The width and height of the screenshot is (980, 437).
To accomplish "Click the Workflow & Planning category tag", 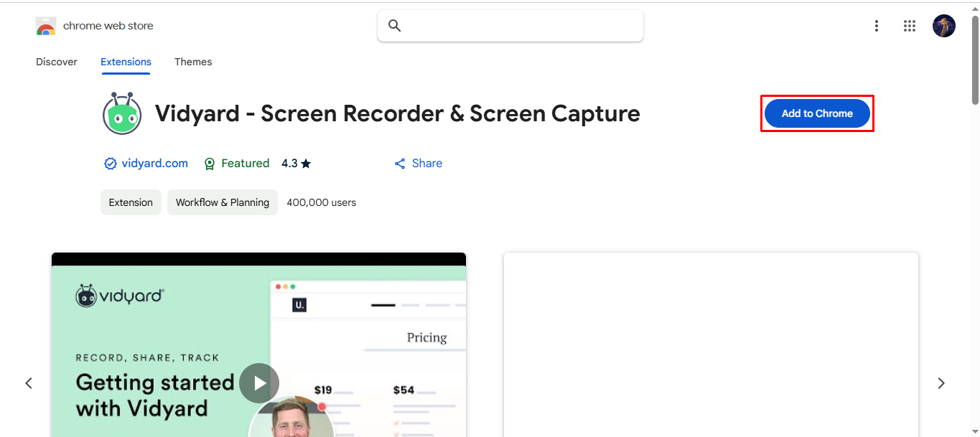I will 223,202.
